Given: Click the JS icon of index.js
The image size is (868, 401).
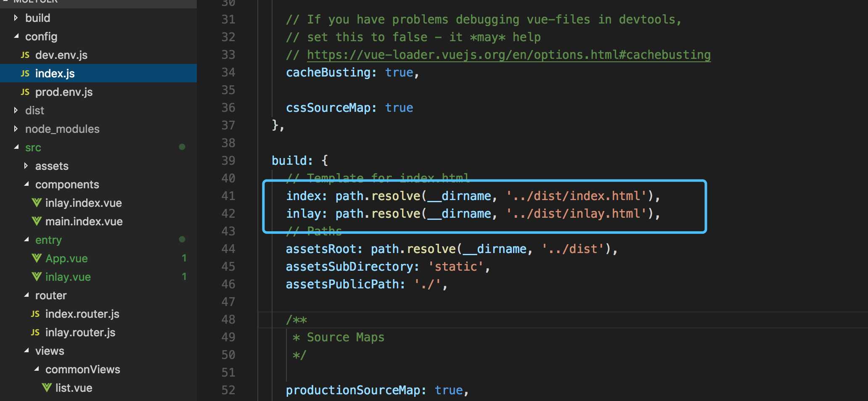Looking at the screenshot, I should 25,74.
